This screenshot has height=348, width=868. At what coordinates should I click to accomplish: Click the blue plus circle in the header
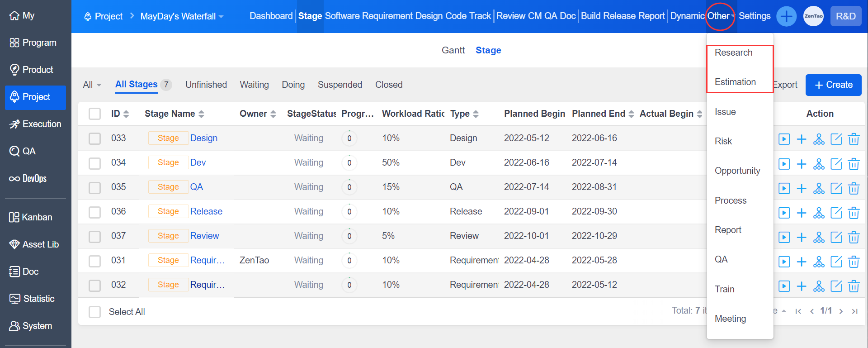point(786,17)
